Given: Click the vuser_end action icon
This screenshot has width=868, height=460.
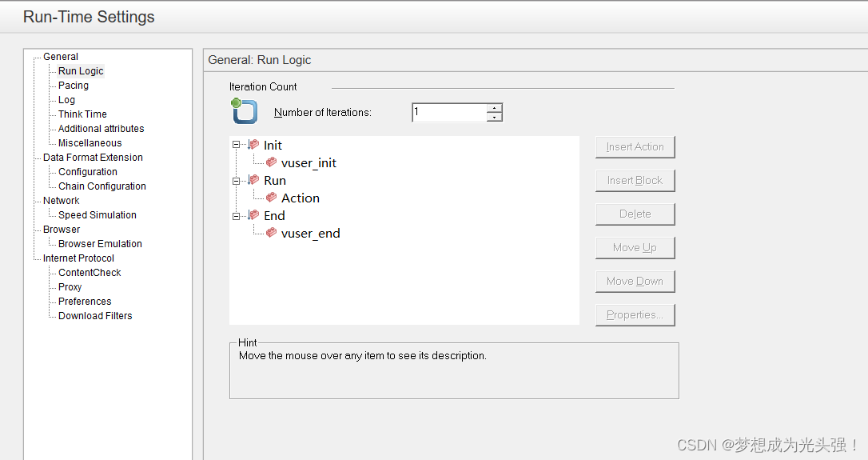Looking at the screenshot, I should pyautogui.click(x=271, y=233).
